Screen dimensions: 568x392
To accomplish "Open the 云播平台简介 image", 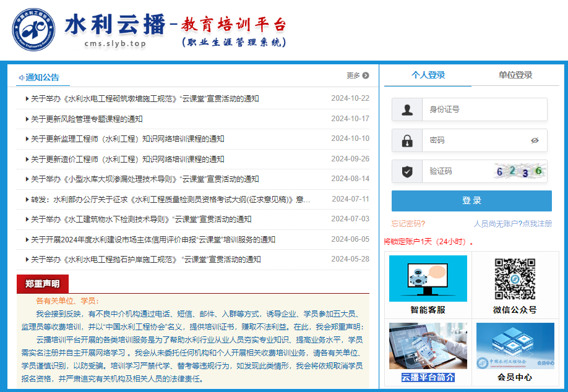I will pos(428,346).
